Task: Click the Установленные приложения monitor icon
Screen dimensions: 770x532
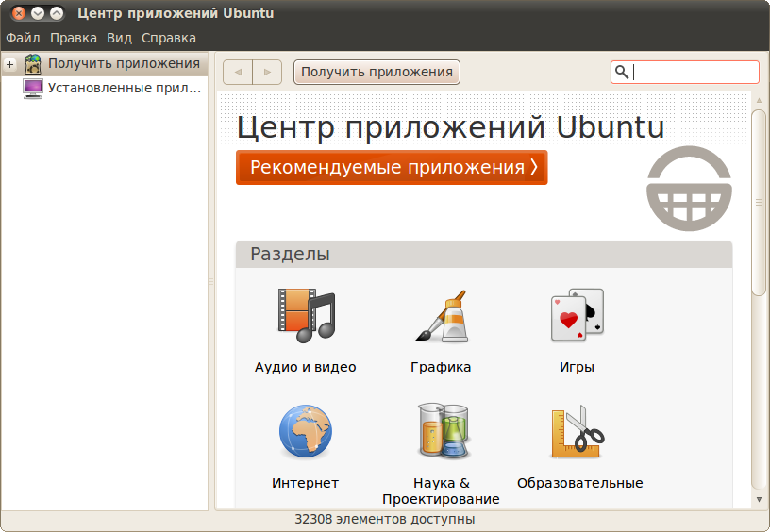Action: (x=32, y=89)
